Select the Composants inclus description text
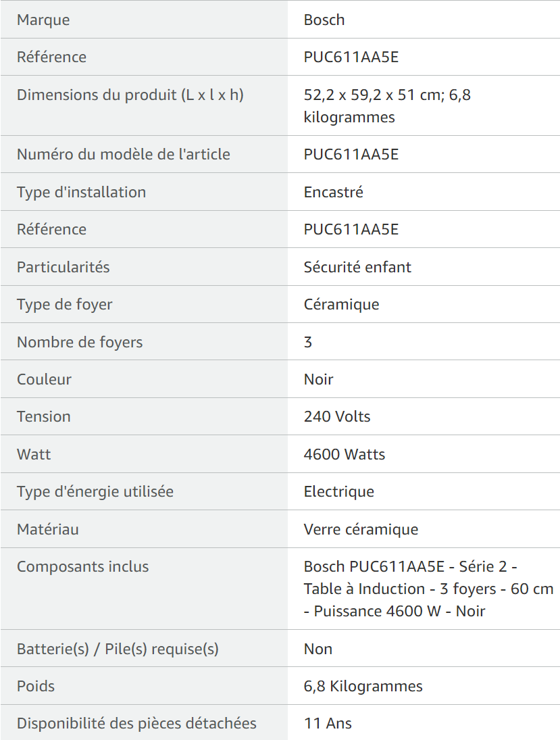Image resolution: width=560 pixels, height=740 pixels. click(428, 589)
